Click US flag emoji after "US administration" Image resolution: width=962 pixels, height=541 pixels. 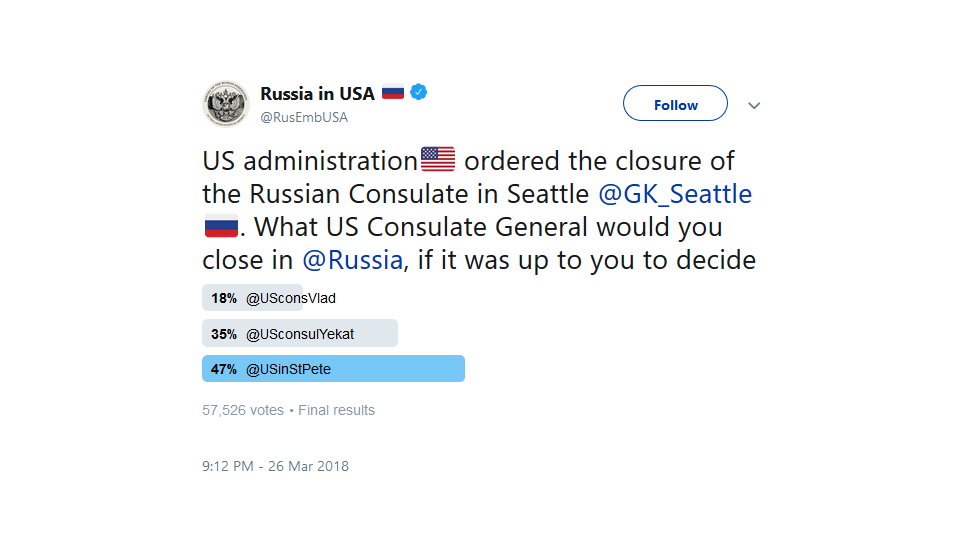point(438,160)
